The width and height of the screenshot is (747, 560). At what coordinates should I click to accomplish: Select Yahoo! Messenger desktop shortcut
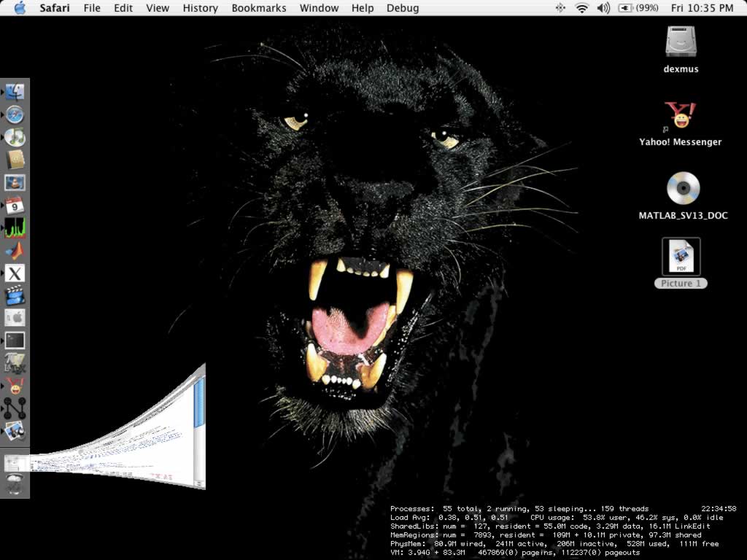coord(681,115)
